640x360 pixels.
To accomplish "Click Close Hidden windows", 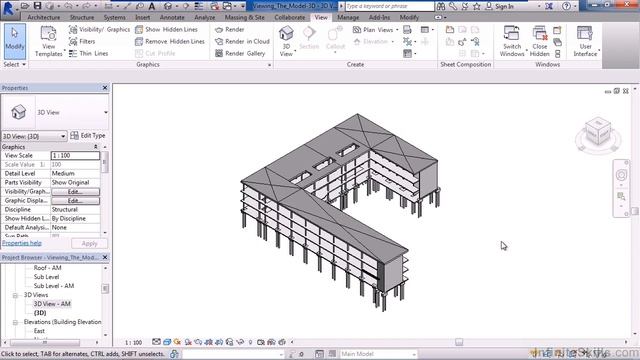I will [540, 41].
